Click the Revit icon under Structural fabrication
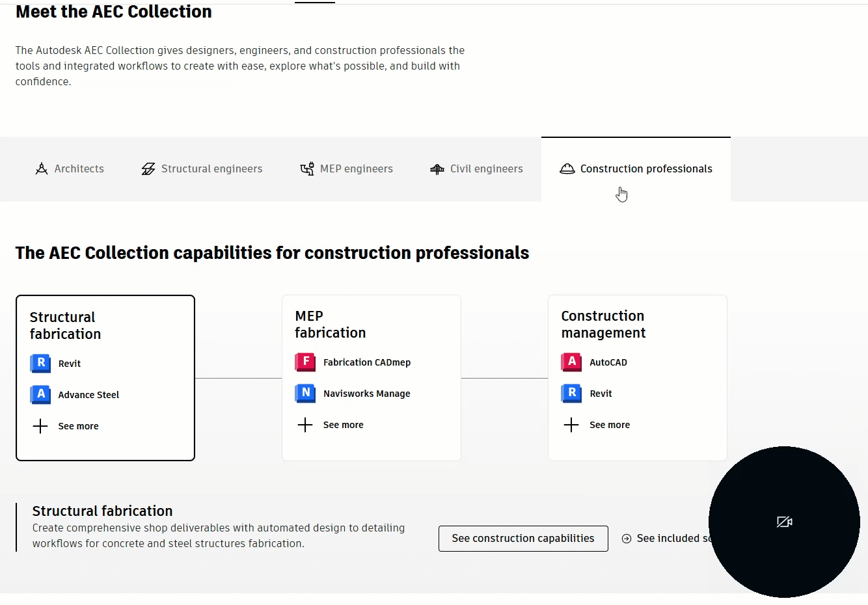The image size is (868, 605). pyautogui.click(x=40, y=363)
